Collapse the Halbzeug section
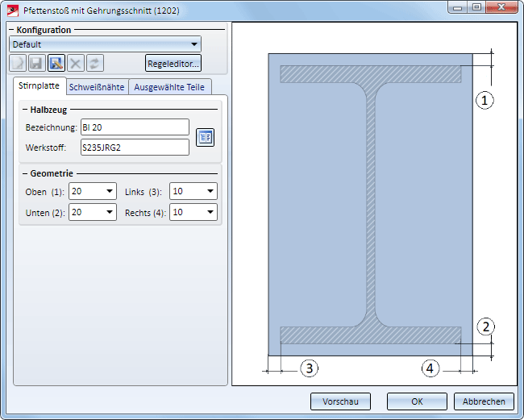The height and width of the screenshot is (420, 524). tap(25, 110)
